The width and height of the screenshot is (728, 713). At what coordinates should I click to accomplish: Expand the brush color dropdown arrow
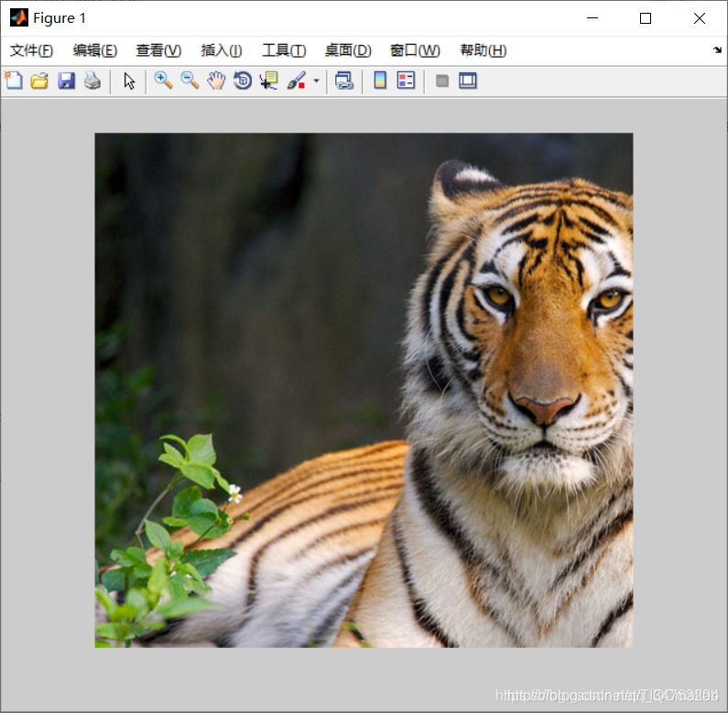click(x=316, y=81)
